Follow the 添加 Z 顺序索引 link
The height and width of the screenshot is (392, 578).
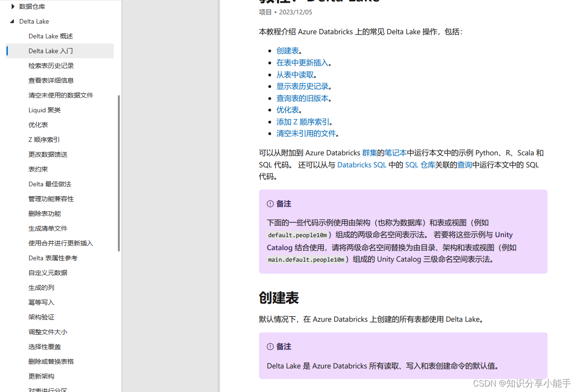pyautogui.click(x=303, y=122)
